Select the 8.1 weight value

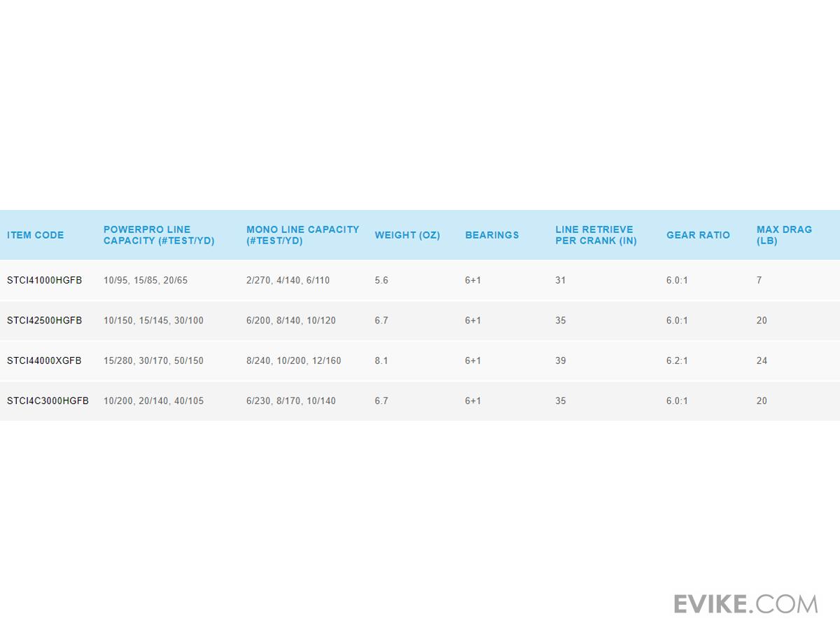coord(381,360)
